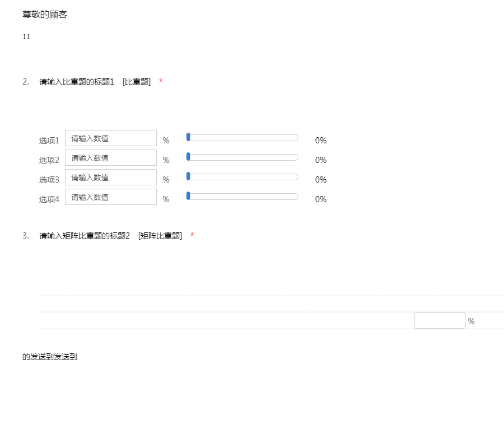Select the 选项3 number input field
504x448 pixels.
coord(111,178)
